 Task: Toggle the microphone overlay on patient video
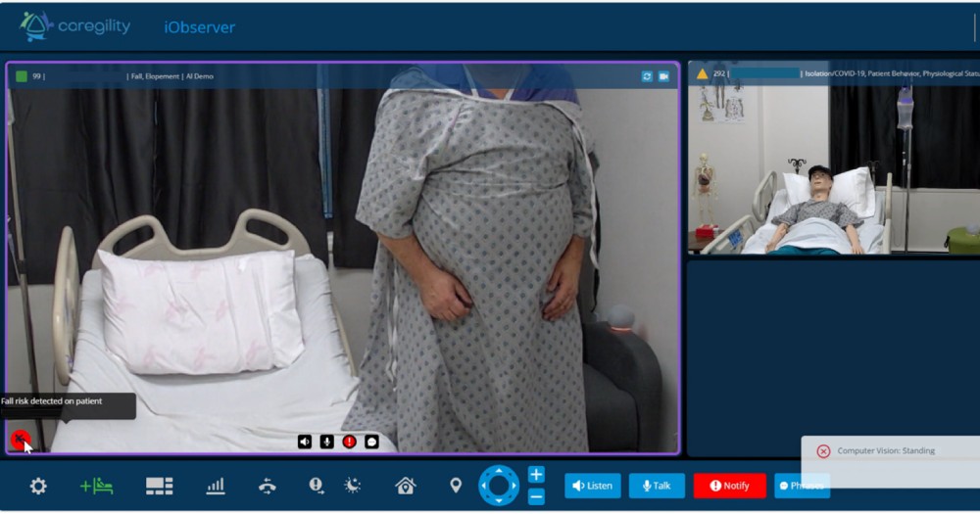(326, 442)
